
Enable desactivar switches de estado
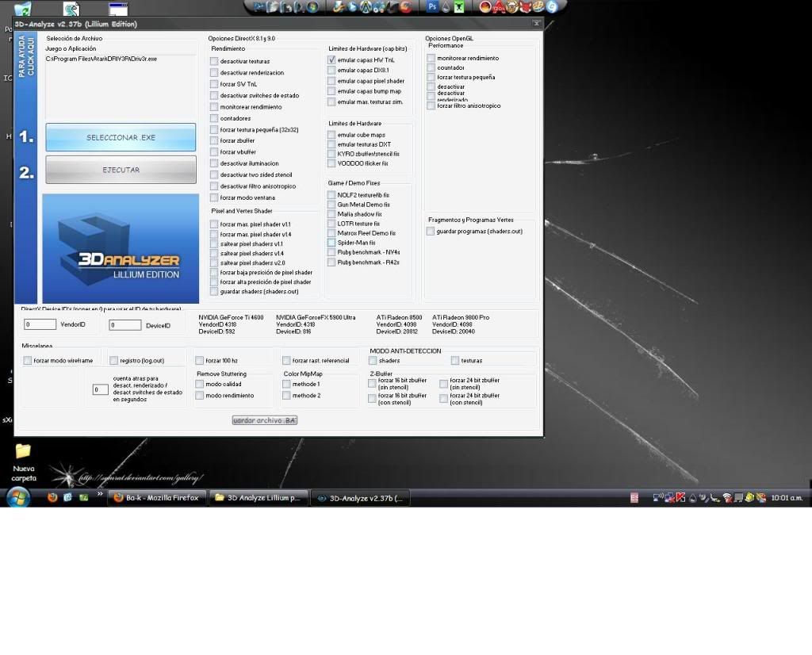point(214,95)
